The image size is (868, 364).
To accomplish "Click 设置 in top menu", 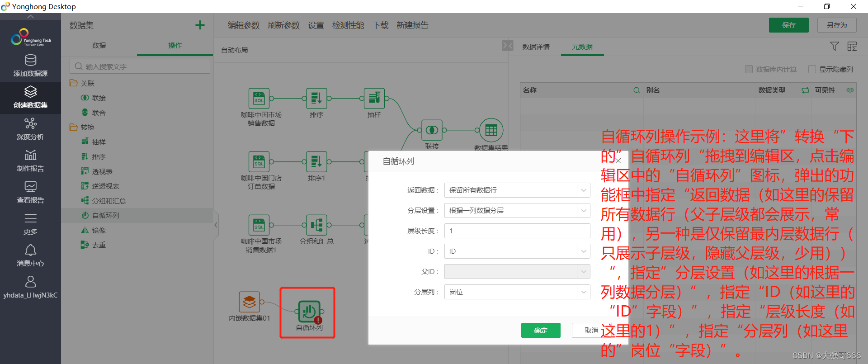I will pos(316,25).
